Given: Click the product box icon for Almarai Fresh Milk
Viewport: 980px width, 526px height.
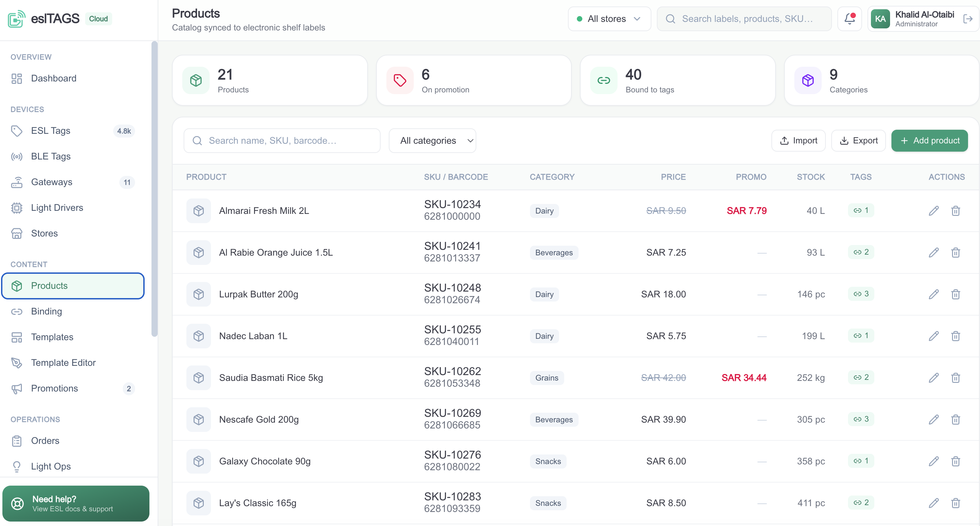Looking at the screenshot, I should pos(199,210).
